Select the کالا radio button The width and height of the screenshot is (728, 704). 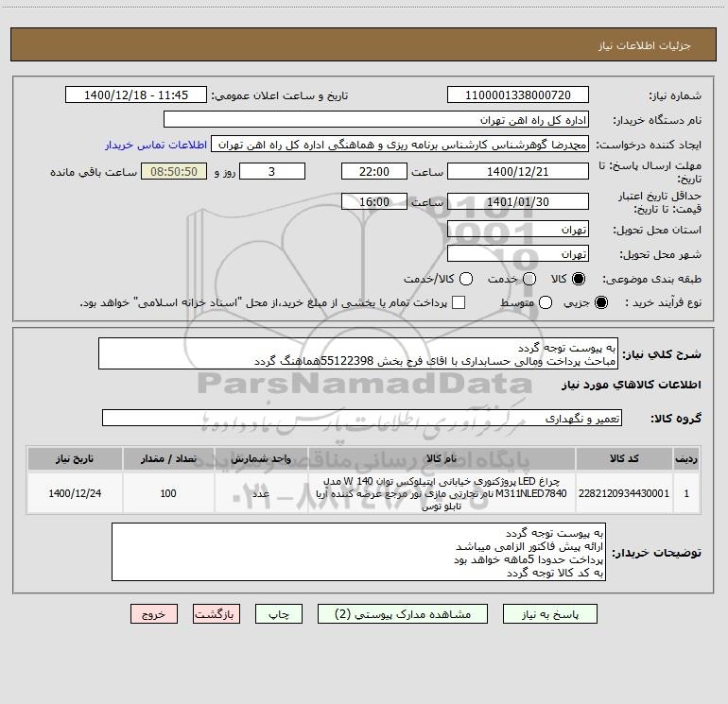579,279
